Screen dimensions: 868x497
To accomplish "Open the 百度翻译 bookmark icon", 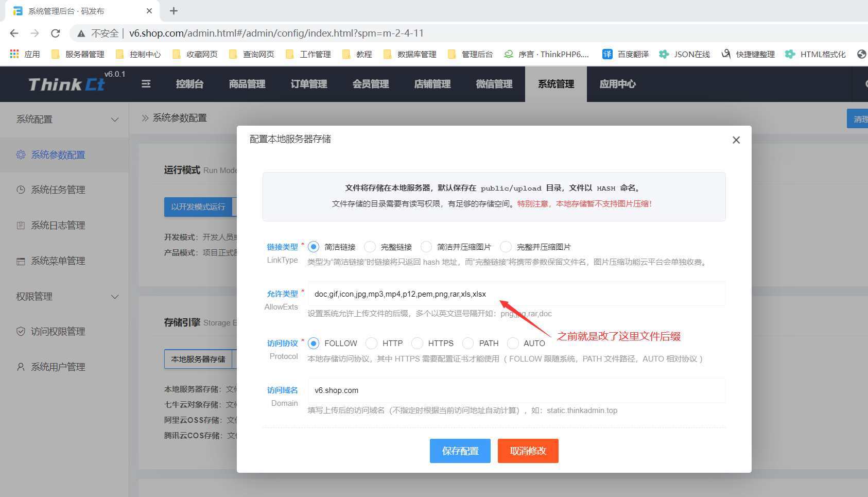I will point(607,54).
